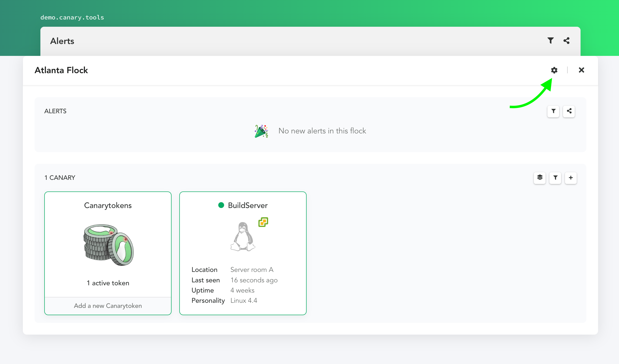Add a new canary with the plus button

(571, 178)
